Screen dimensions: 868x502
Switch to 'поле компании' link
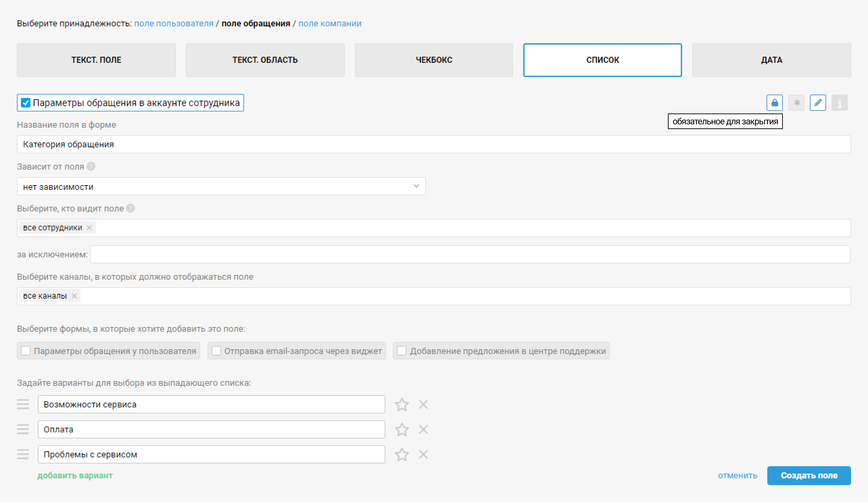pyautogui.click(x=330, y=23)
